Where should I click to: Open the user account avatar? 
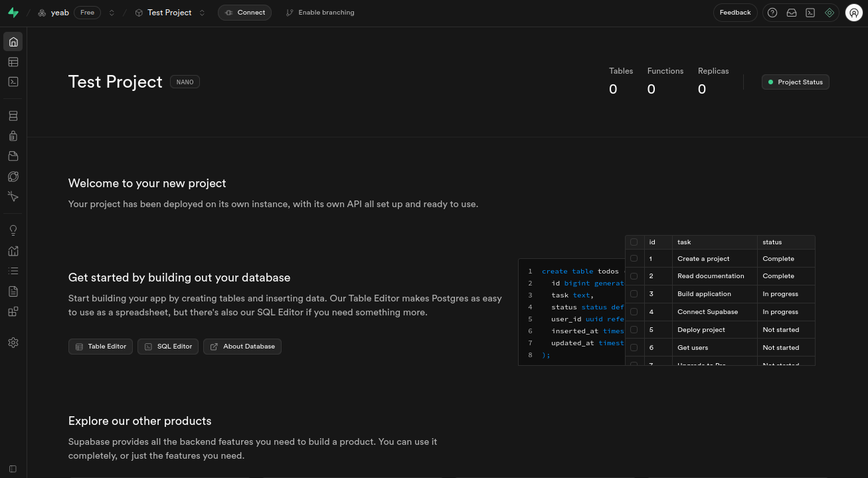[x=854, y=13]
